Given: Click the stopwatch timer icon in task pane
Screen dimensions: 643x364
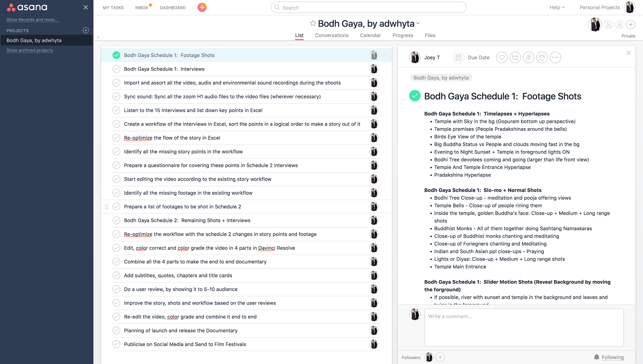Looking at the screenshot, I should (542, 58).
